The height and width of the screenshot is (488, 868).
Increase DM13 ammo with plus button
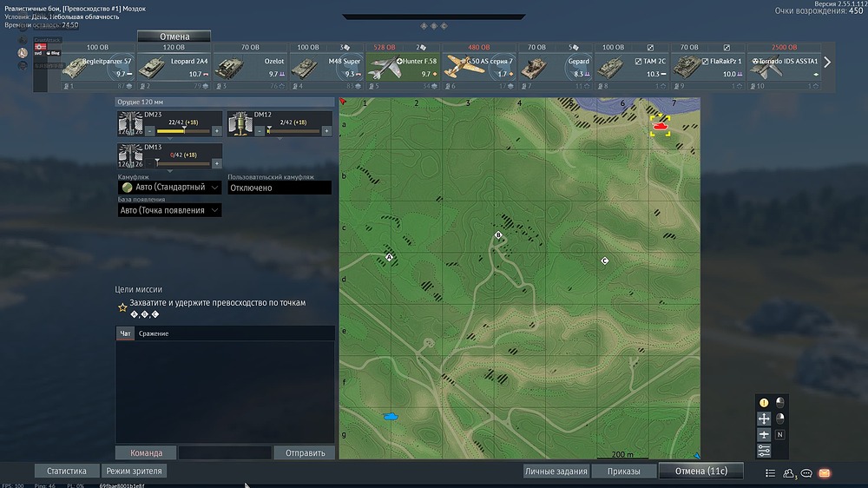[x=216, y=164]
